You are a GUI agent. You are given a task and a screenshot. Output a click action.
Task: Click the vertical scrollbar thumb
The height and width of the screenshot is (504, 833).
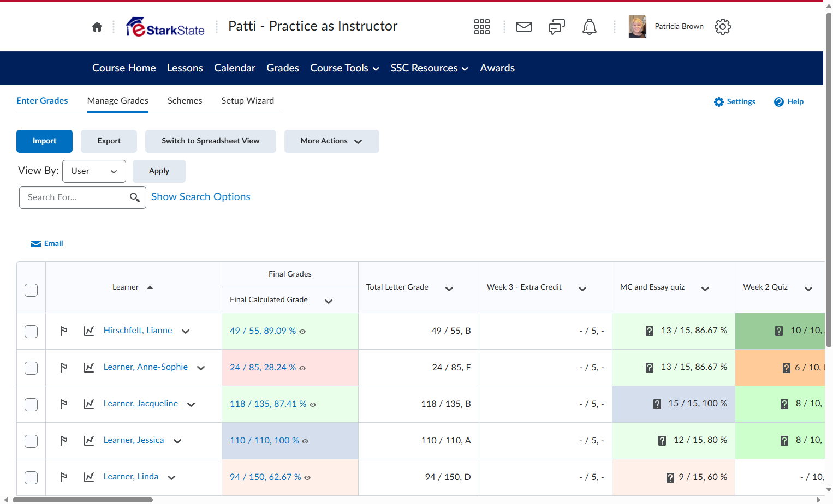(x=829, y=180)
